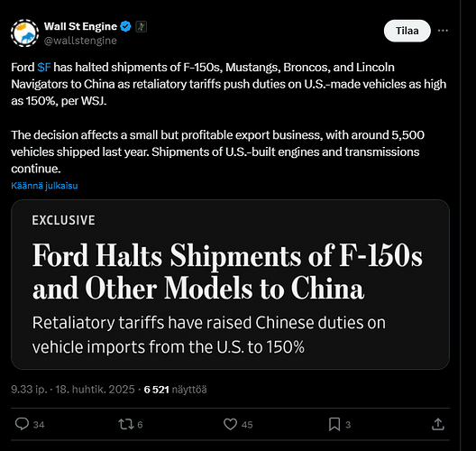Open the three-dot more options menu
476x451 pixels.
443,31
